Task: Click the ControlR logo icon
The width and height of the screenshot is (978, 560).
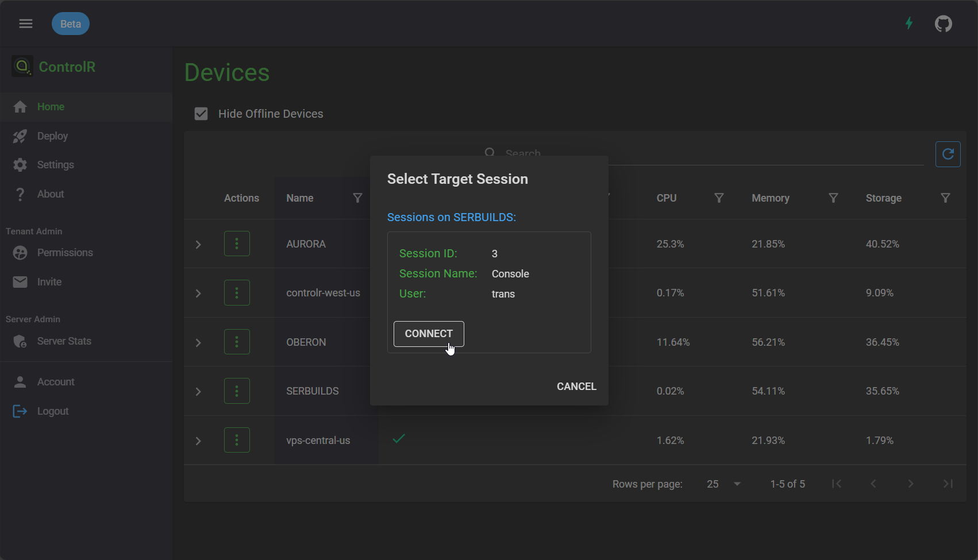Action: click(x=22, y=67)
